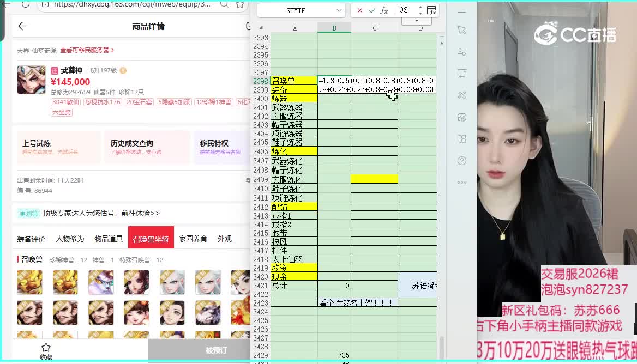Increase the formula bar stepper value
637x364 pixels.
(x=420, y=7)
